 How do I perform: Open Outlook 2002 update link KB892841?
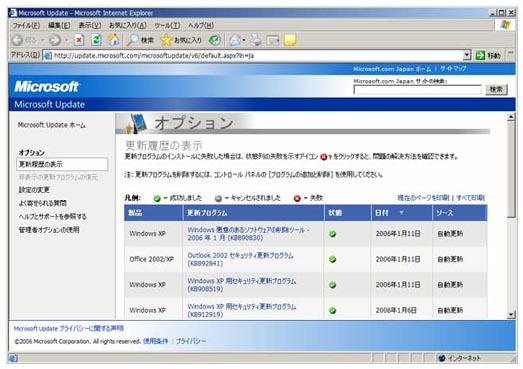240,259
